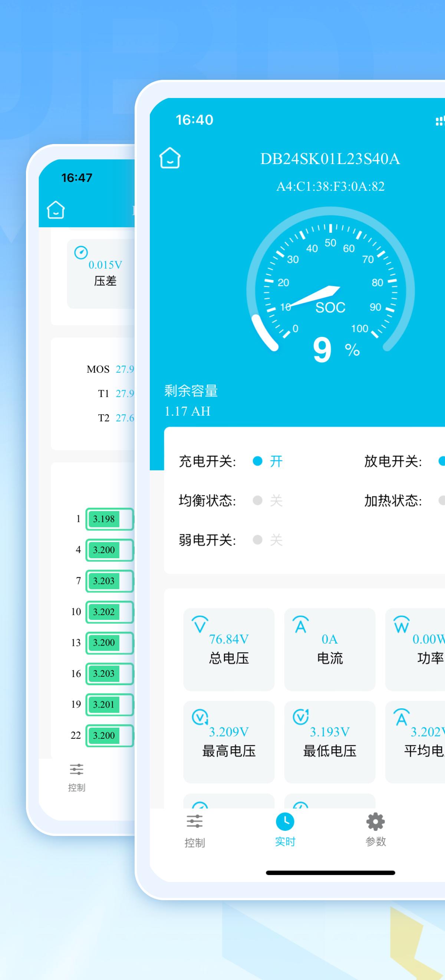
Task: Tap 最高电压 icon
Action: point(200,717)
